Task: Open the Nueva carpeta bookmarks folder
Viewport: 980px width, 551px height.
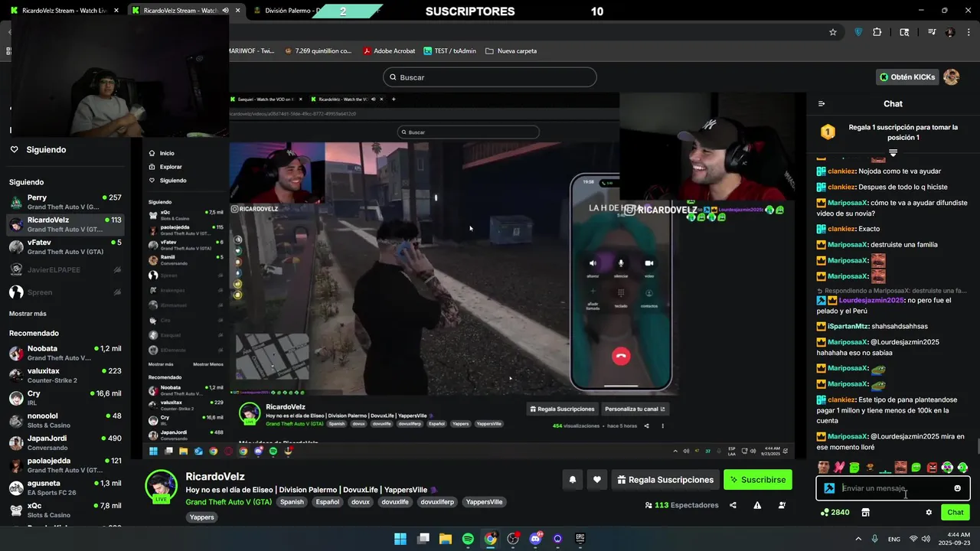Action: (511, 51)
